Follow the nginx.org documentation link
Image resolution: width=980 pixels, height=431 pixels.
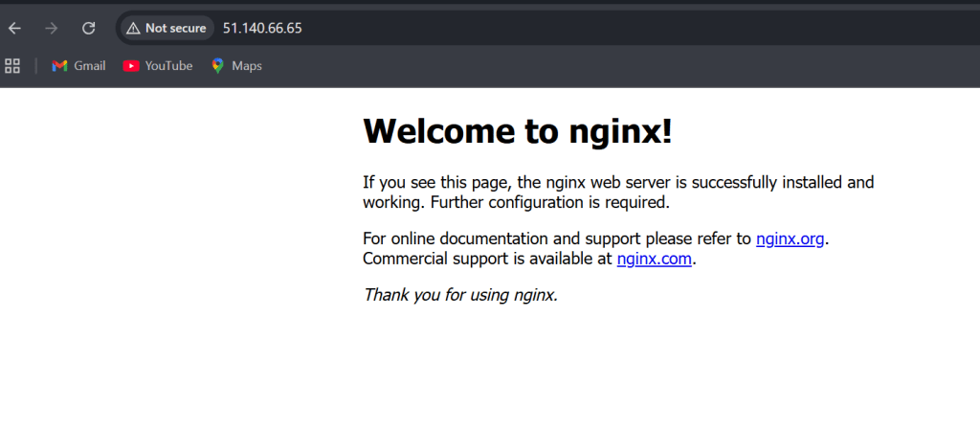coord(790,238)
